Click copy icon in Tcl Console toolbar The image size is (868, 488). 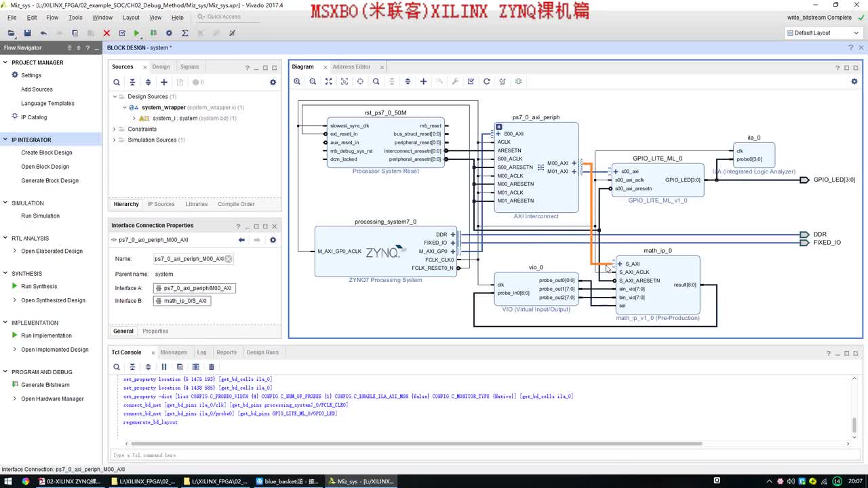[x=180, y=367]
